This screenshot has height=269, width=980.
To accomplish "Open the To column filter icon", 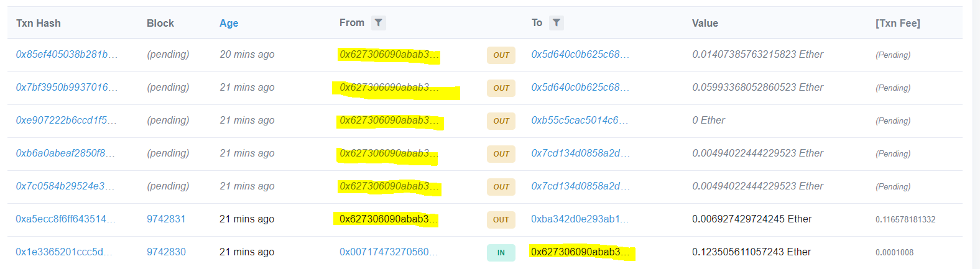I will point(557,23).
